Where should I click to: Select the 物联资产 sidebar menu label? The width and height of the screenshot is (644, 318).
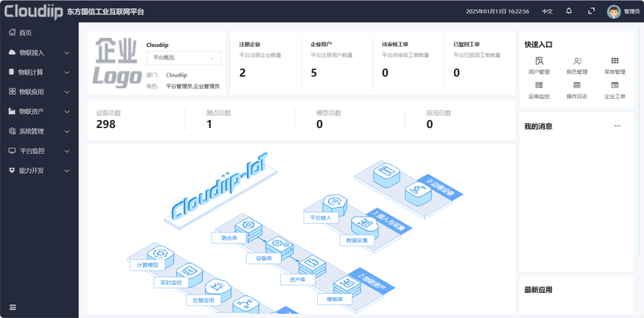click(x=31, y=111)
